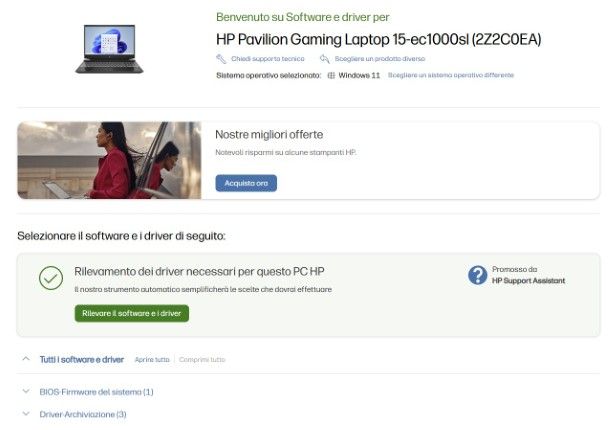Choose a different operating system link

point(451,75)
